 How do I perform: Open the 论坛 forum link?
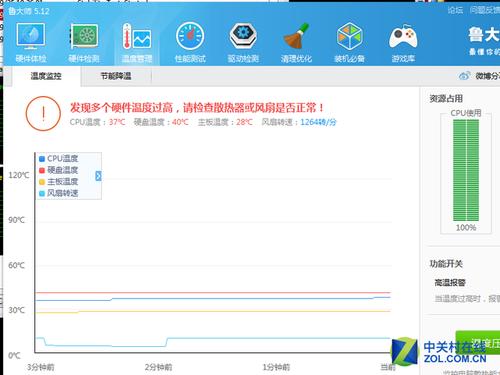tap(455, 10)
